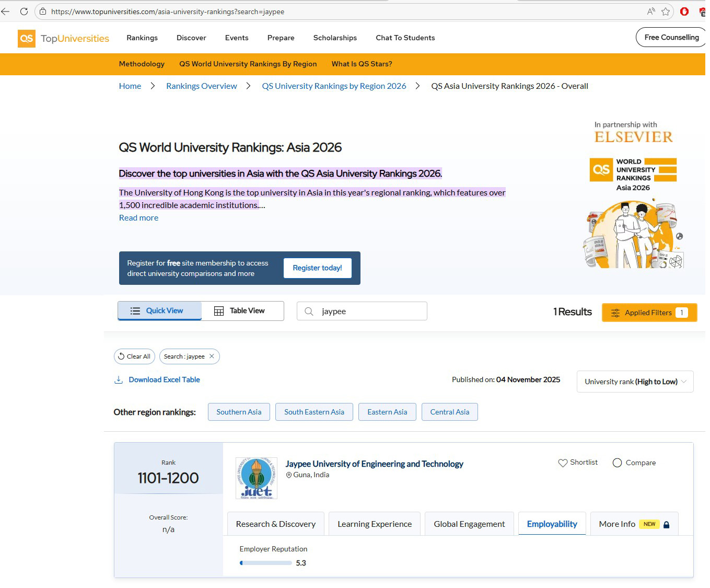
Task: Open the Applied Filters panel
Action: tap(649, 313)
